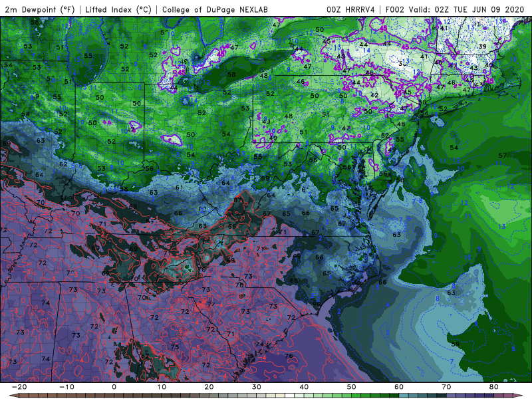
Task: Click the '00Z HRRRV4' model run label
Action: (x=350, y=9)
